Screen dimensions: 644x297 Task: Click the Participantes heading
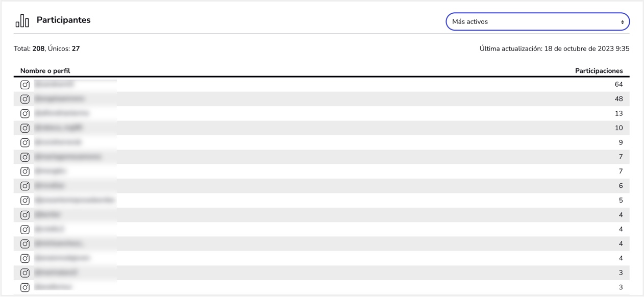63,20
